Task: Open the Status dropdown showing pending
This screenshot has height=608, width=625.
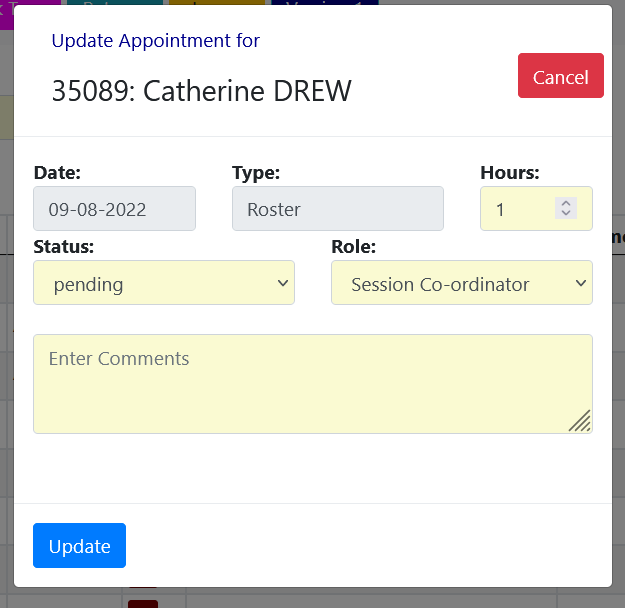Action: click(x=164, y=283)
